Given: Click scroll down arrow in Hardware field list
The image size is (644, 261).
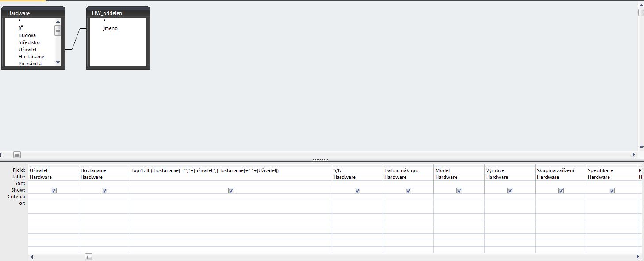Looking at the screenshot, I should click(x=57, y=63).
